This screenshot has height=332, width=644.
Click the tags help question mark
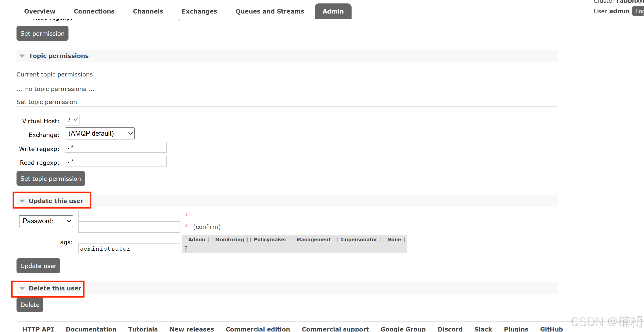click(186, 248)
